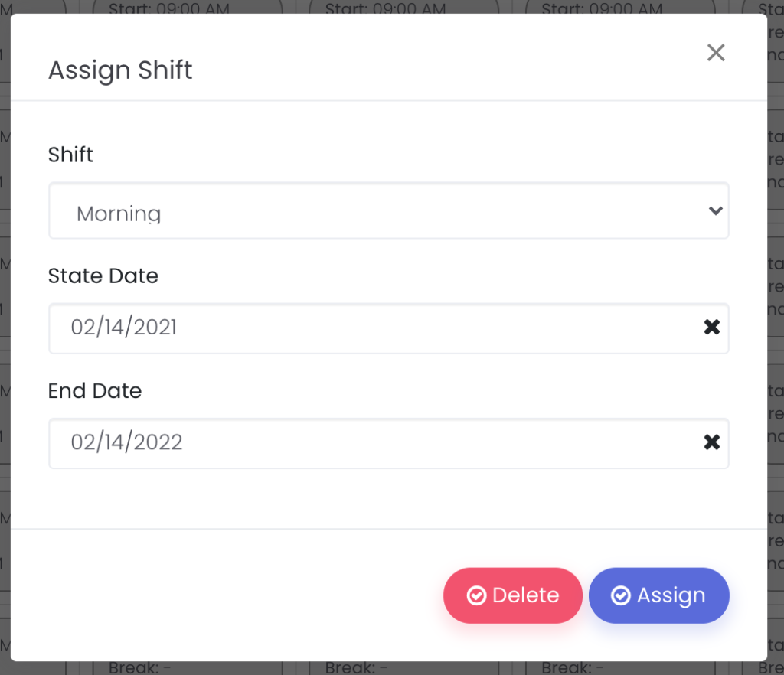The width and height of the screenshot is (784, 675).
Task: Click the State Date label
Action: pos(103,276)
